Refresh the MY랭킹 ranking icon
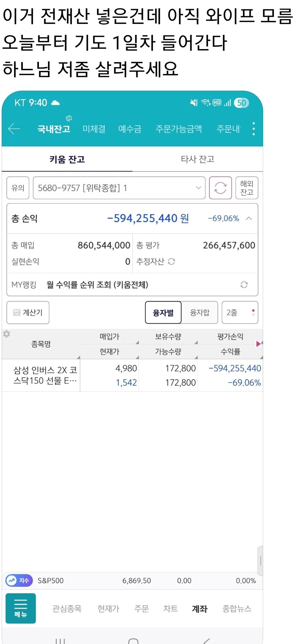 point(244,285)
